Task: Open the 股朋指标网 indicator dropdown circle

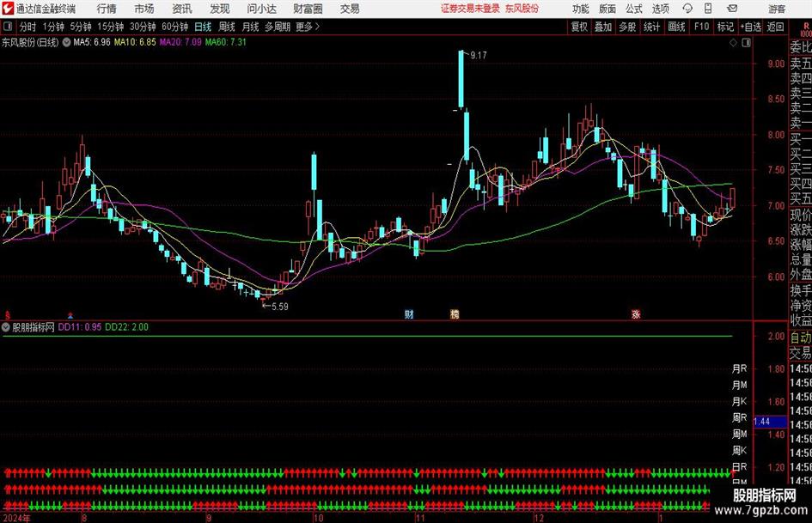Action: coord(6,327)
